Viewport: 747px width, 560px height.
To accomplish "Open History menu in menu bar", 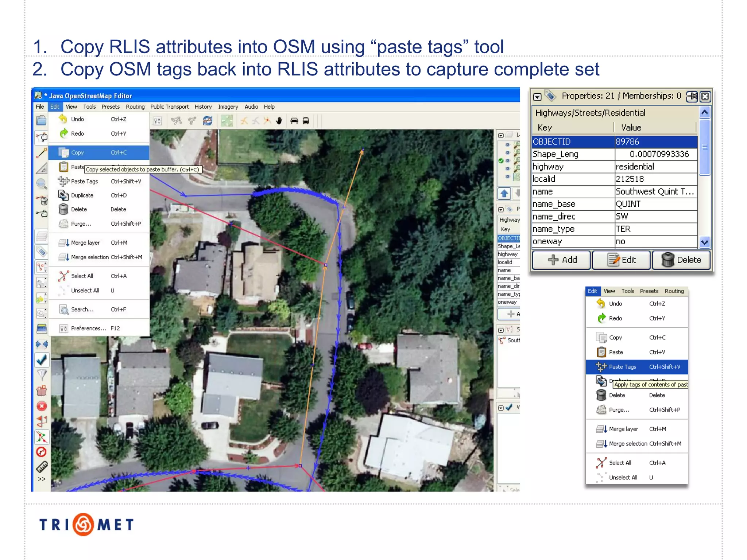I will [203, 107].
